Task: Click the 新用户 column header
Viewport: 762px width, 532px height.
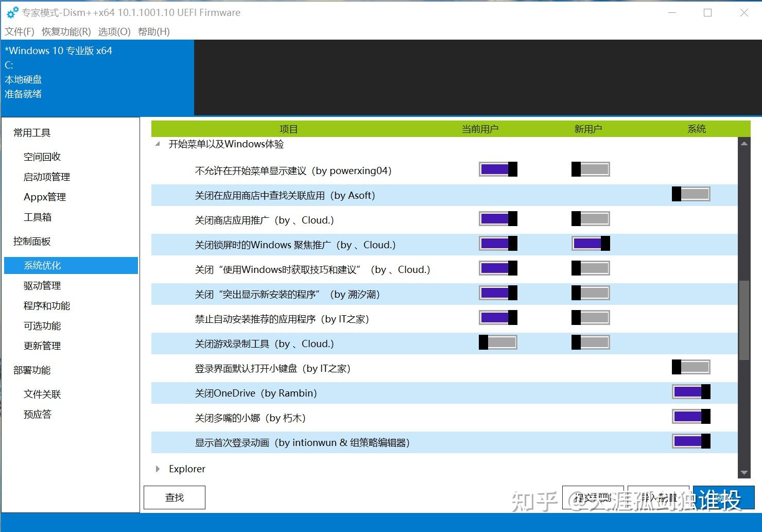Action: tap(588, 129)
